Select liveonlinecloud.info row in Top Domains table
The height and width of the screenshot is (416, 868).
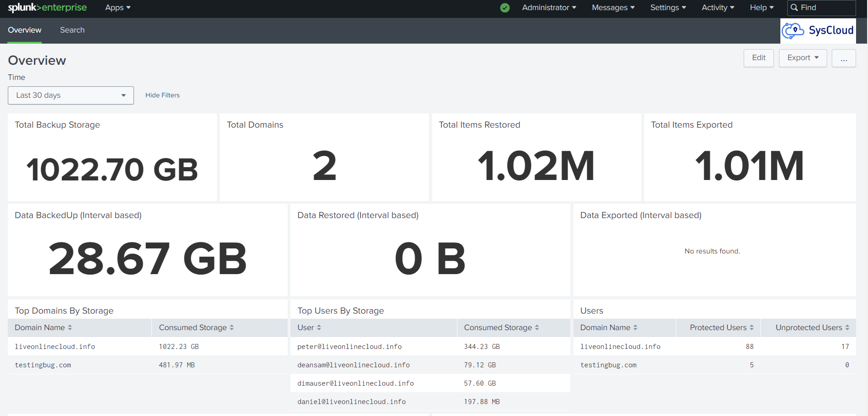point(148,347)
